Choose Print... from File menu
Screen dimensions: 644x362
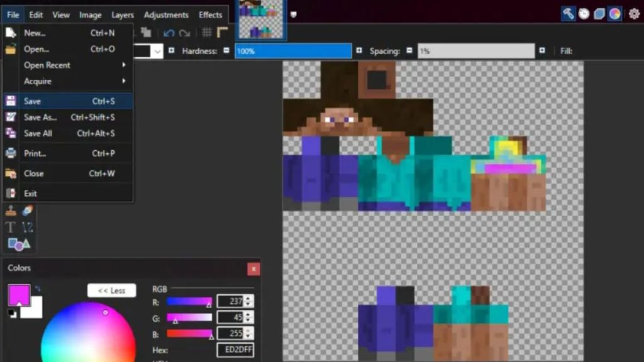click(x=68, y=153)
